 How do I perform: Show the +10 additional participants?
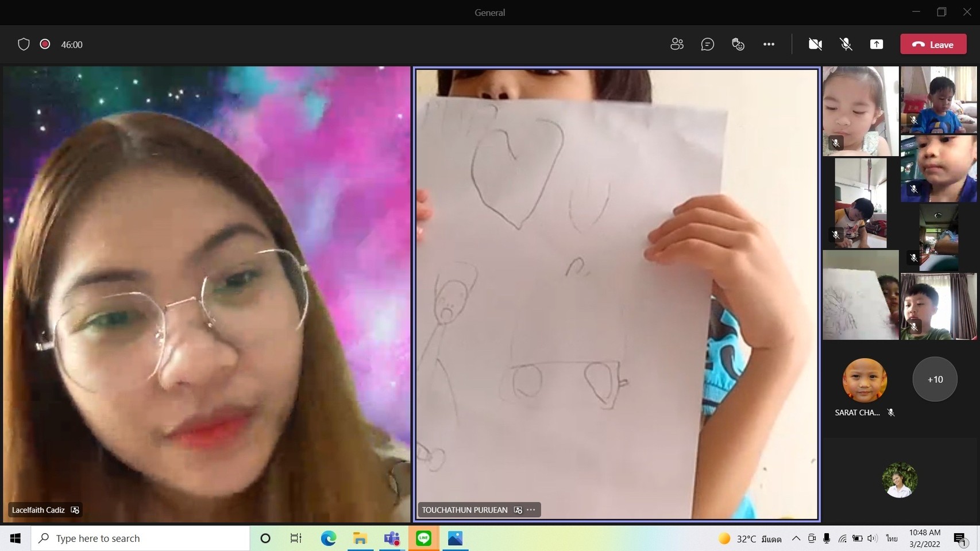[935, 379]
